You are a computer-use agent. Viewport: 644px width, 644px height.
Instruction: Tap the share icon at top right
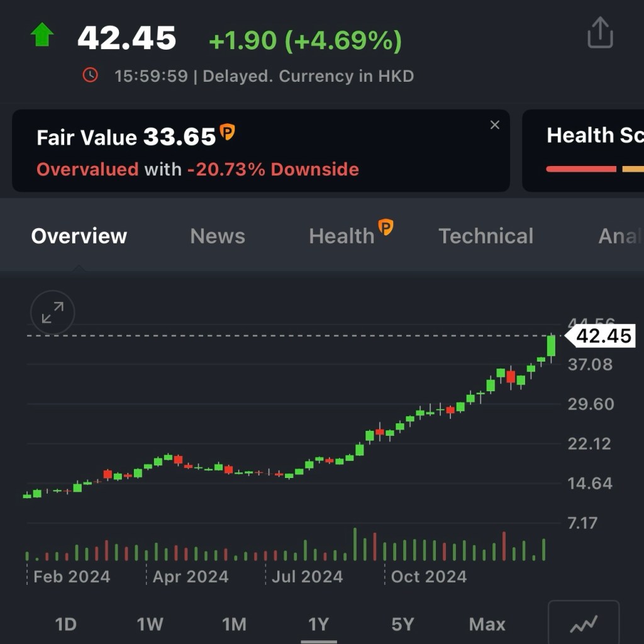point(599,33)
